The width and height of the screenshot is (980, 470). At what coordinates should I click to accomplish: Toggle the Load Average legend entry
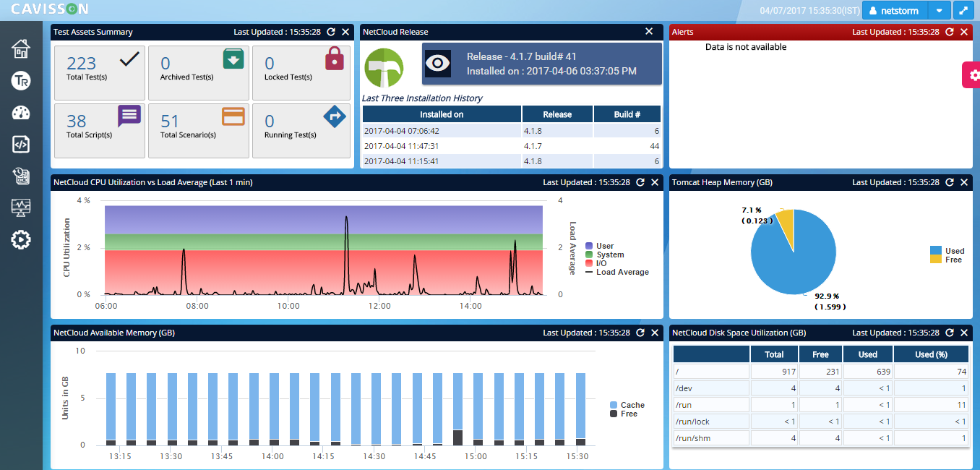click(x=616, y=273)
